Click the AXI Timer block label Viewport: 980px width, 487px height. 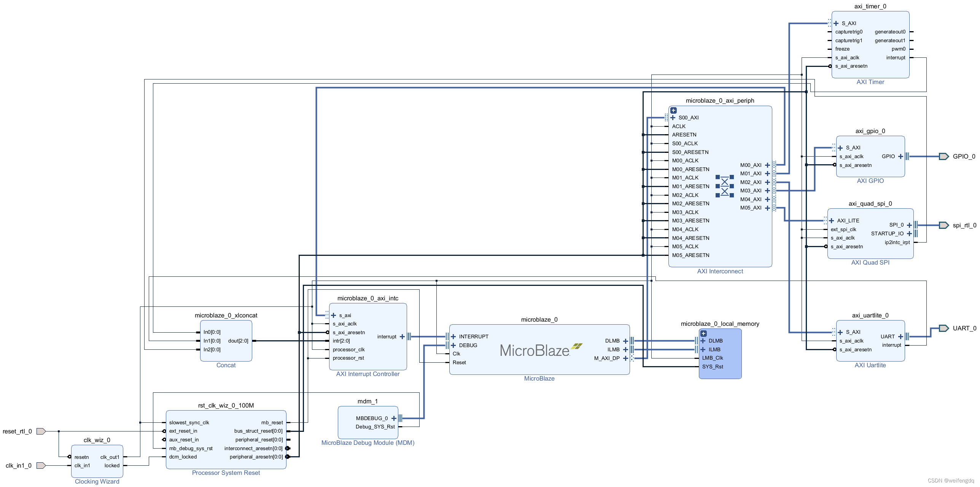pyautogui.click(x=870, y=82)
